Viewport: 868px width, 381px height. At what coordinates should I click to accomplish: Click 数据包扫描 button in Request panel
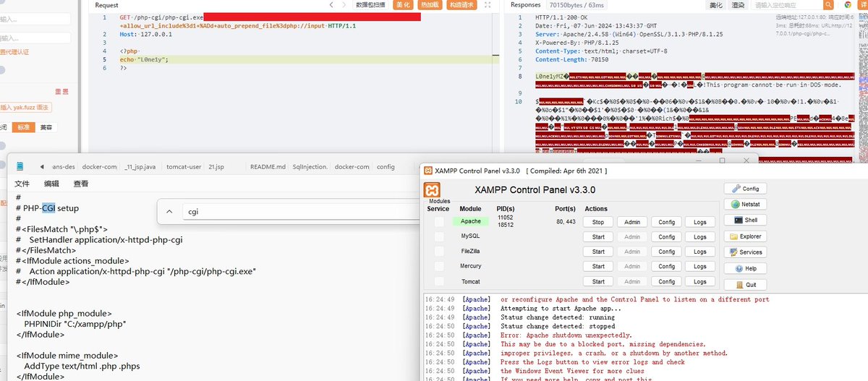point(370,5)
